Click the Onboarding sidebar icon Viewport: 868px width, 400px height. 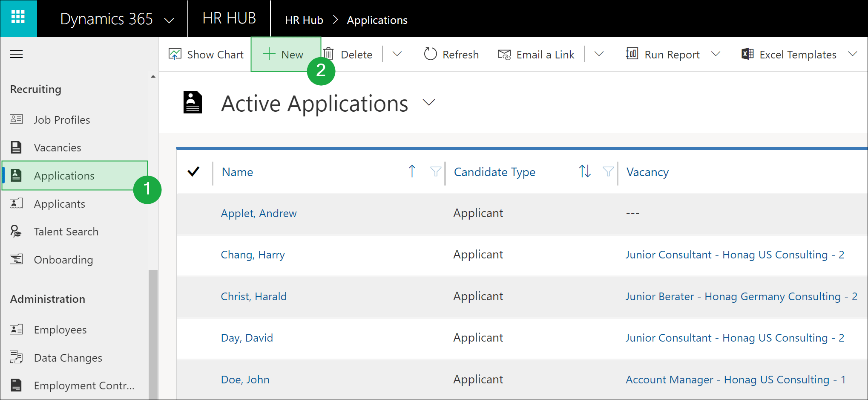coord(16,259)
